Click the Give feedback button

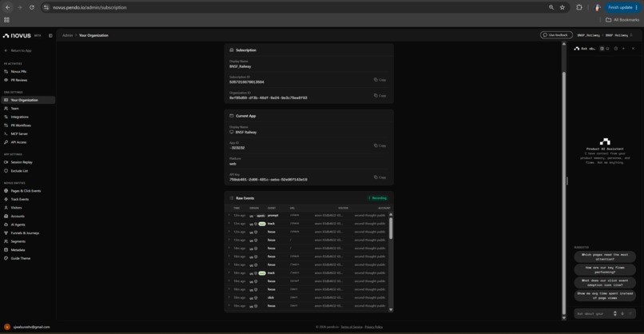click(556, 35)
